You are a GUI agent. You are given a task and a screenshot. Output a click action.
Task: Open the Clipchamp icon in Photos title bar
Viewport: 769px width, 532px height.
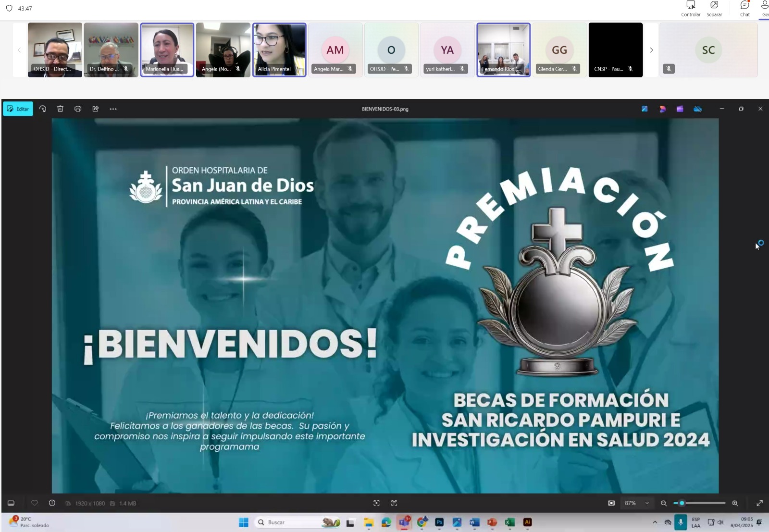[x=680, y=109]
